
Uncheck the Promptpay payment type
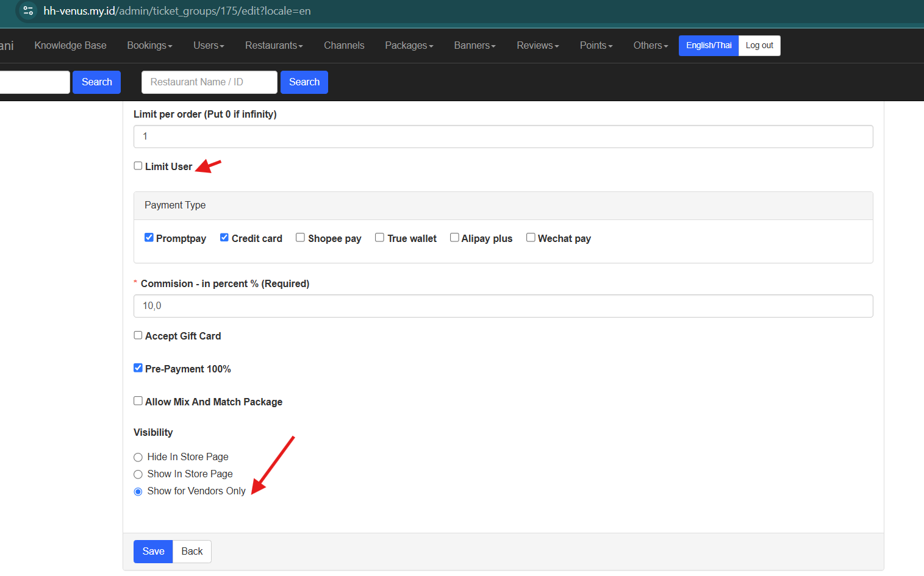tap(149, 238)
